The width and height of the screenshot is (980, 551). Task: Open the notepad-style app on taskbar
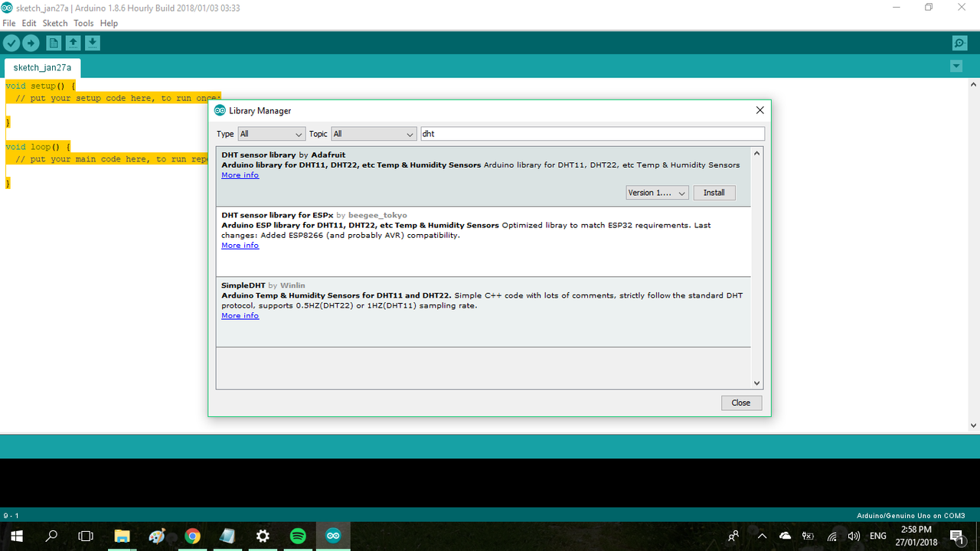click(227, 536)
